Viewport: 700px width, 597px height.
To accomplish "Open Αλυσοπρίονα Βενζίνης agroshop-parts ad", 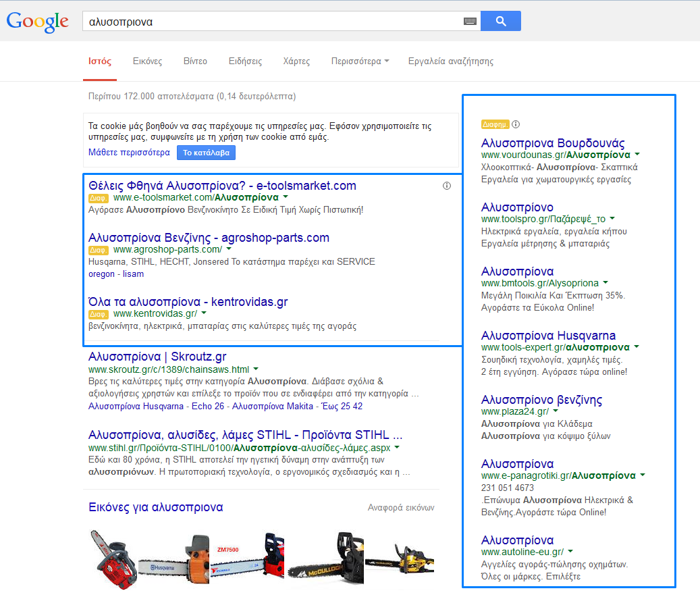I will pos(209,238).
